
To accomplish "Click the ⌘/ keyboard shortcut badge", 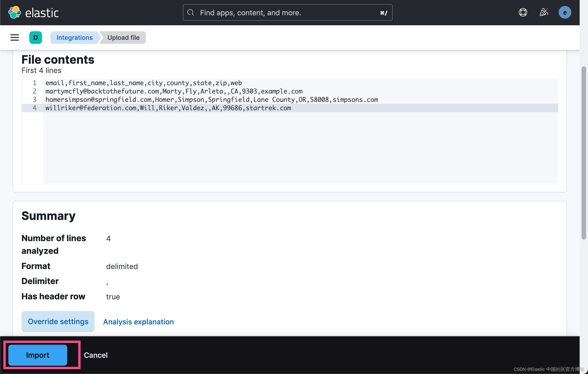I will pyautogui.click(x=383, y=13).
